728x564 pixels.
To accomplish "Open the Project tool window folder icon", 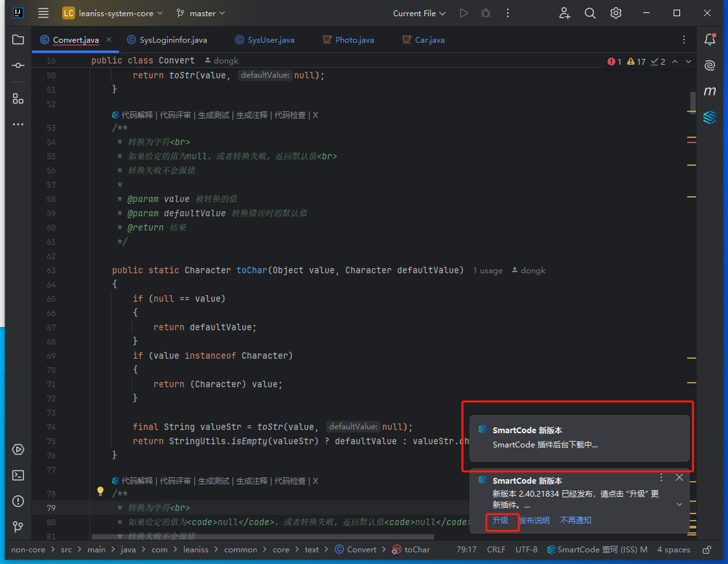I will (x=18, y=39).
